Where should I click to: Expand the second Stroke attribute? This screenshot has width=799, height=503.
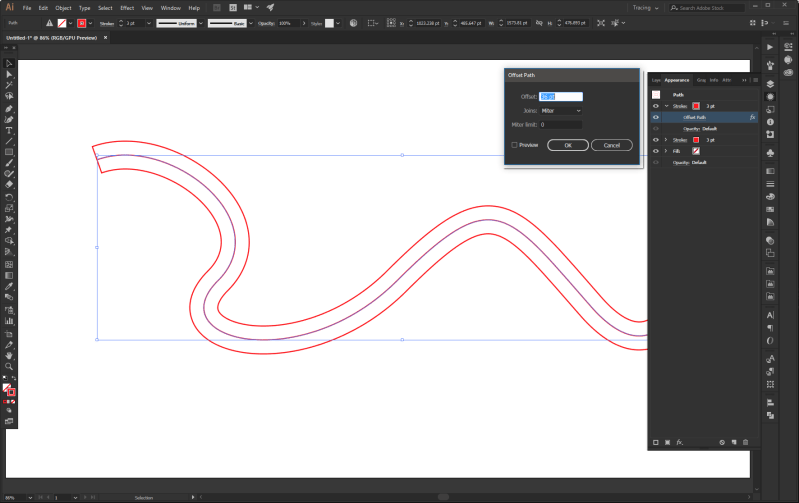(666, 140)
